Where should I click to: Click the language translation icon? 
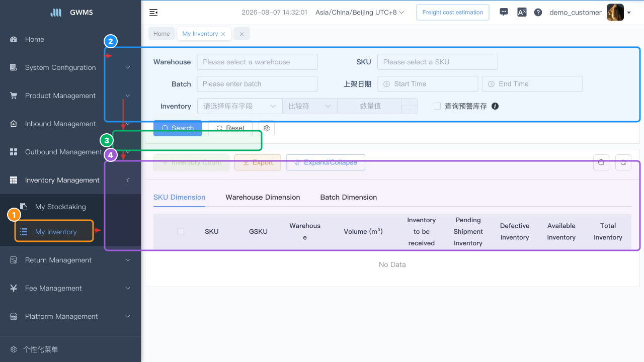click(522, 13)
